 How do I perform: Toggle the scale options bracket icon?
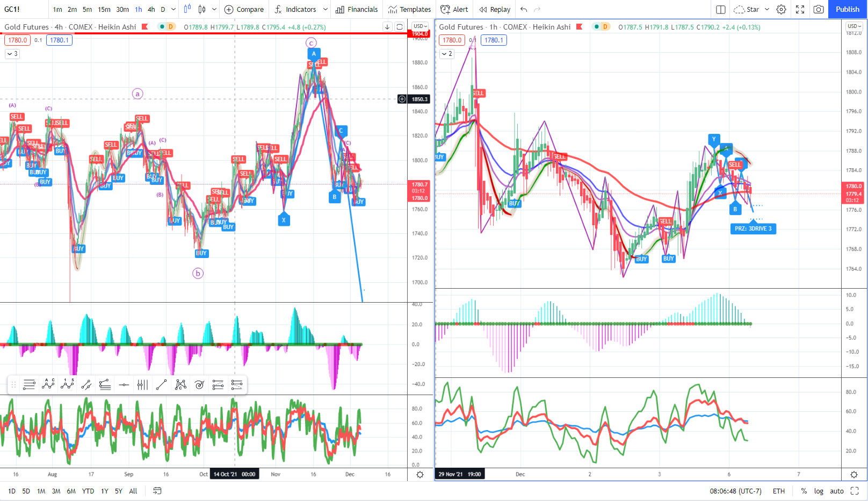coord(855,491)
